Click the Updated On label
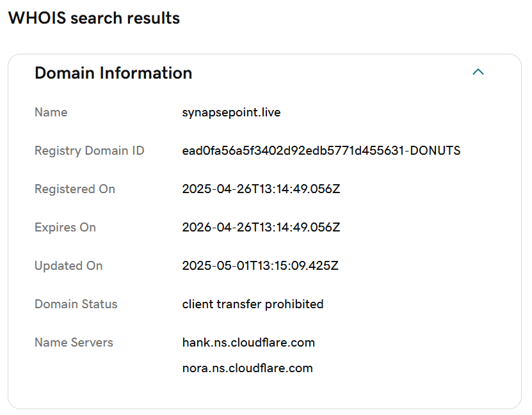 tap(69, 266)
